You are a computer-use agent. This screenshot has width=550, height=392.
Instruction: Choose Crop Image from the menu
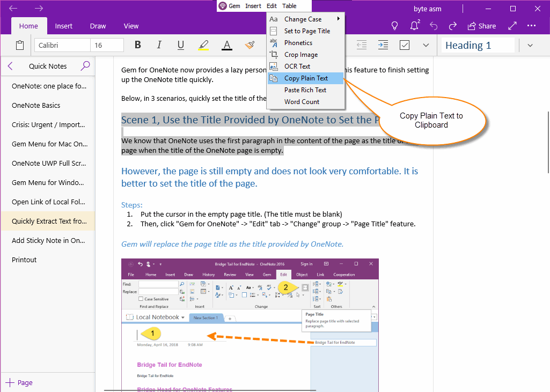305,55
